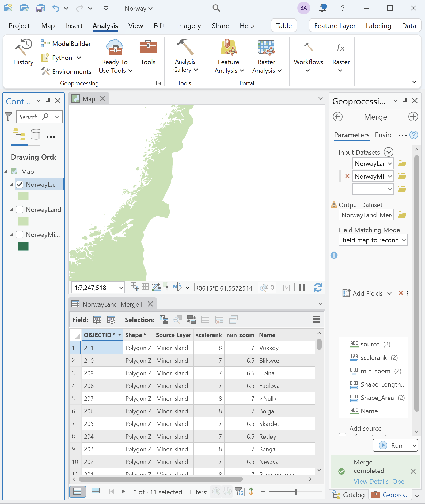Remove the NorwayMi input dataset
425x504 pixels.
coord(347,176)
